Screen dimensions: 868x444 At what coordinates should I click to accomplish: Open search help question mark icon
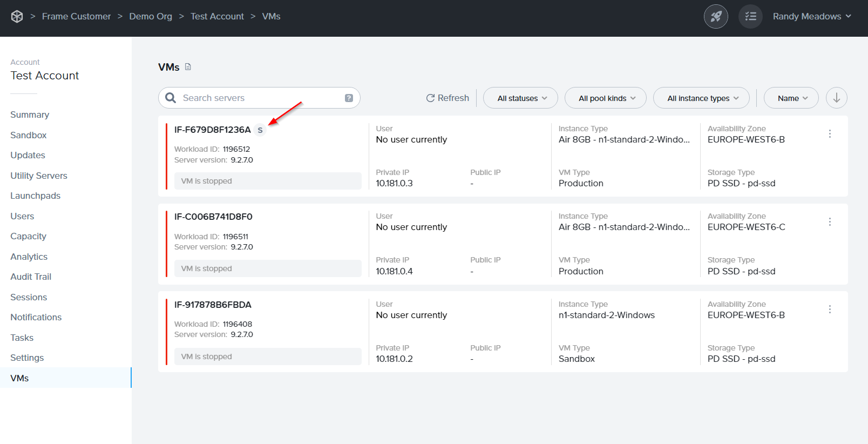(349, 98)
